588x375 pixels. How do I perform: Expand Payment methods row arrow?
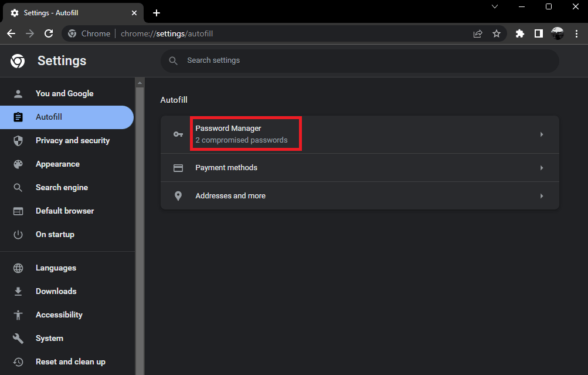pyautogui.click(x=542, y=168)
